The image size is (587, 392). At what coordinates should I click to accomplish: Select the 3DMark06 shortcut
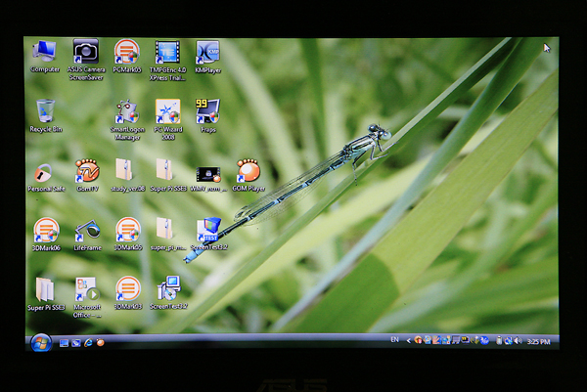tap(46, 235)
